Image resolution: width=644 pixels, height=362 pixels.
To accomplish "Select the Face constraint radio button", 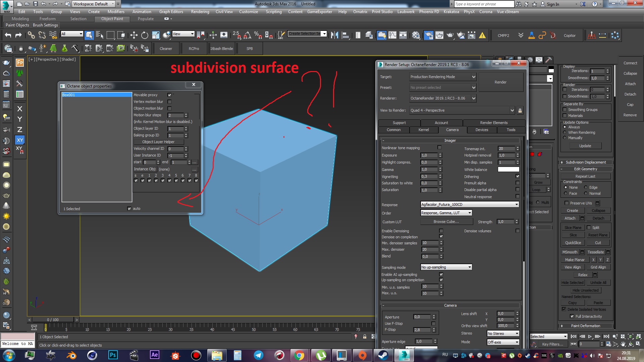I will [x=566, y=193].
